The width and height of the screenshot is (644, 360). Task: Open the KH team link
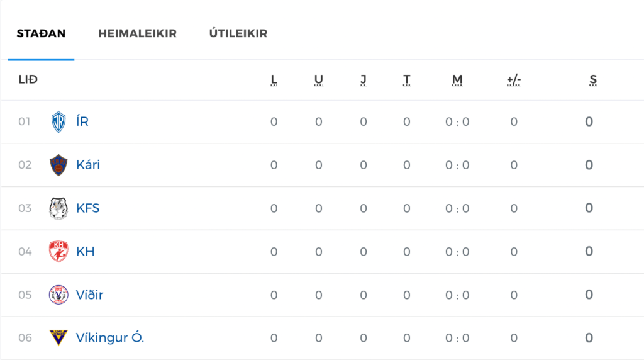pyautogui.click(x=86, y=252)
